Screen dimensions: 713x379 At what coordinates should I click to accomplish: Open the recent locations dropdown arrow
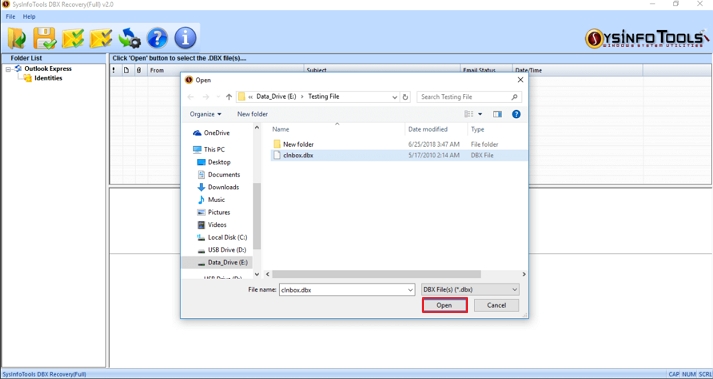click(218, 97)
